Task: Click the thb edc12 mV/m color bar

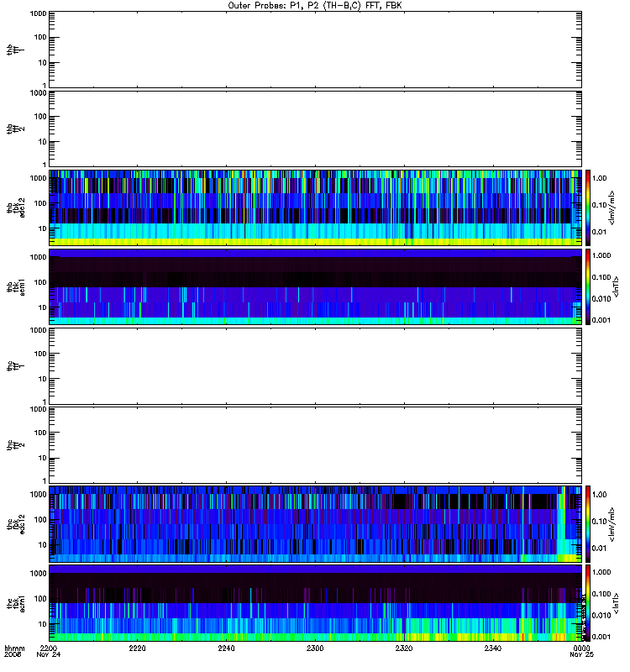Action: coord(588,207)
